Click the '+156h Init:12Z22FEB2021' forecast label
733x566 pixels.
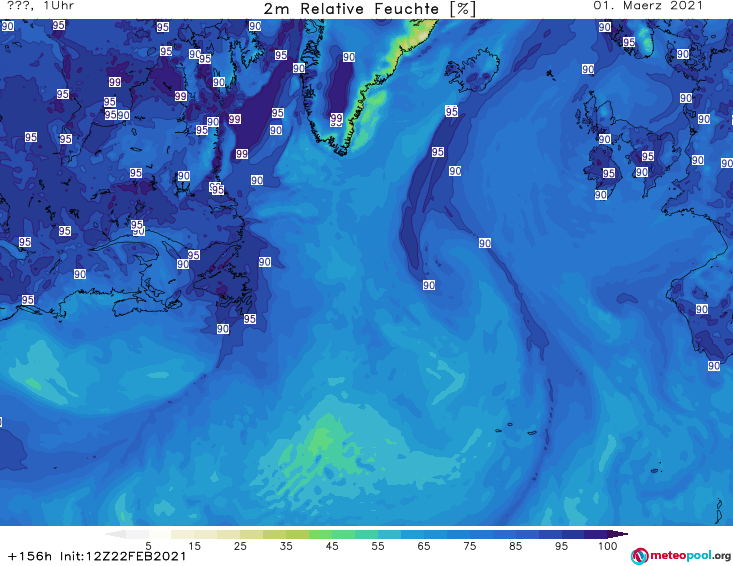click(x=97, y=557)
